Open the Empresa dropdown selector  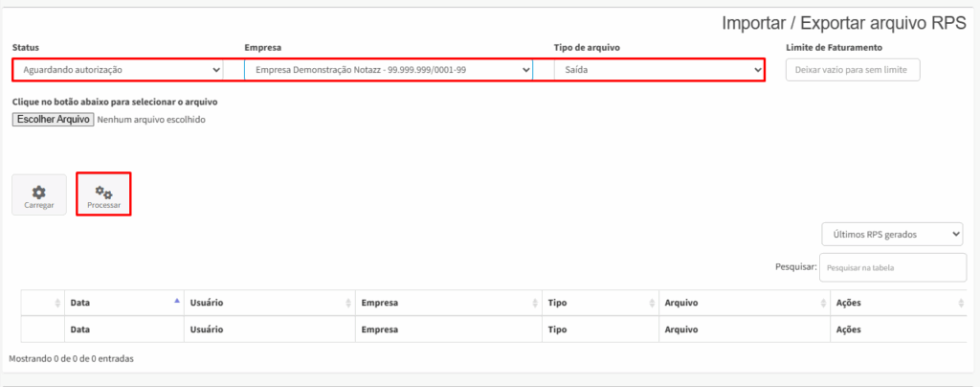click(x=389, y=70)
